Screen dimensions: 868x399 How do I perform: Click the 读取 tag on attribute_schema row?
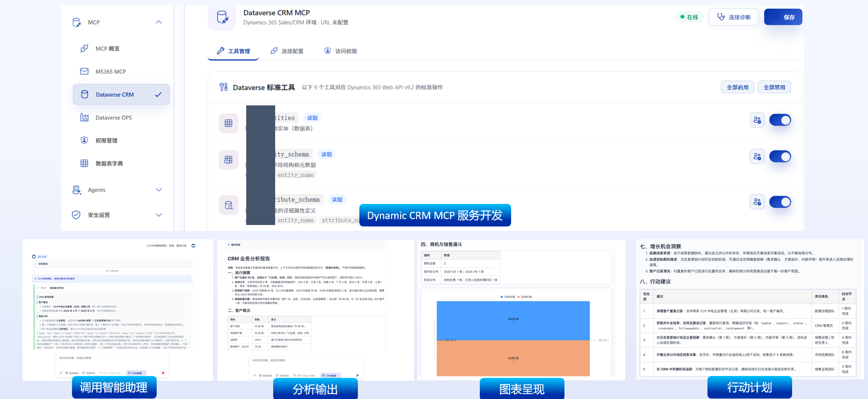337,199
